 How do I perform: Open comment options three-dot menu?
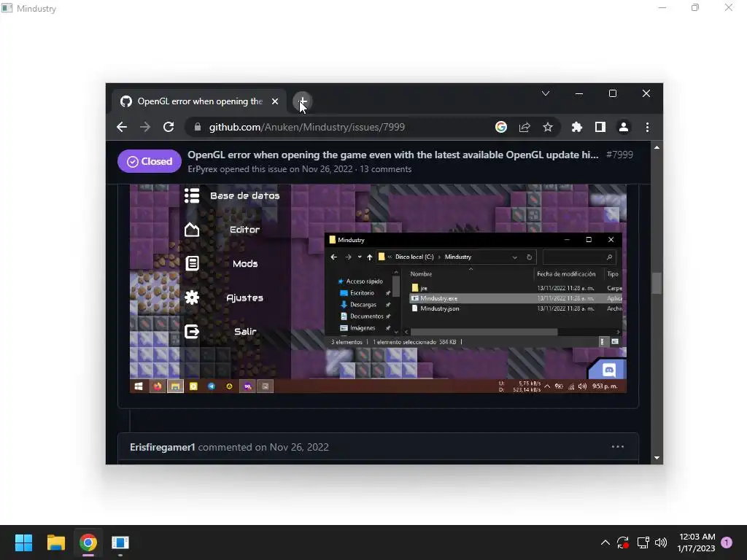[617, 447]
